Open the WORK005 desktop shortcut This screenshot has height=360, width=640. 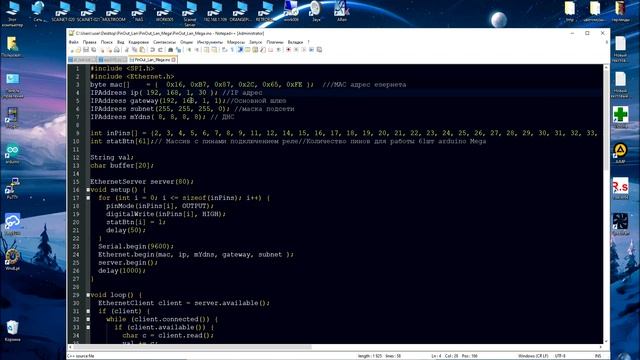pyautogui.click(x=164, y=11)
